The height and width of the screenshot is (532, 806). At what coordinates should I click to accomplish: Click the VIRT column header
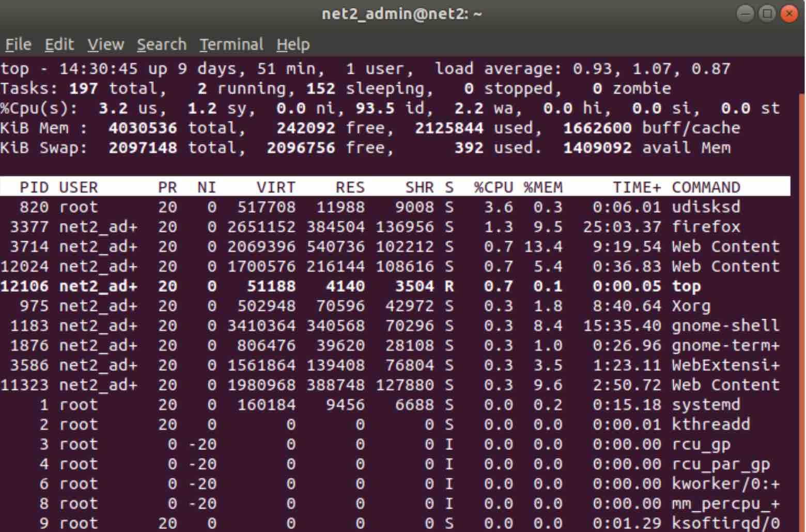click(276, 187)
